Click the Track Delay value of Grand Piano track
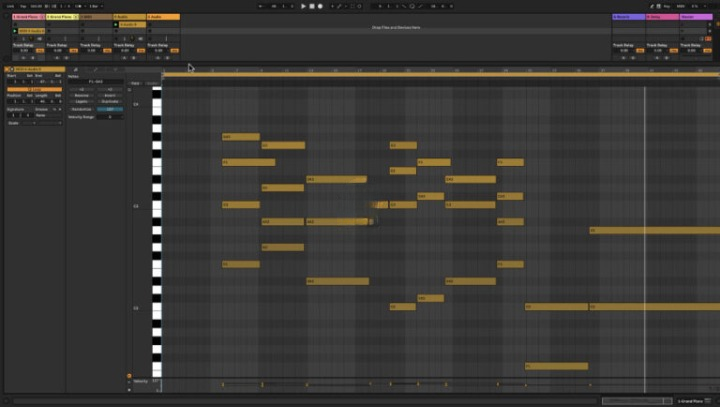Viewport: 720px width, 407px height. (24, 51)
